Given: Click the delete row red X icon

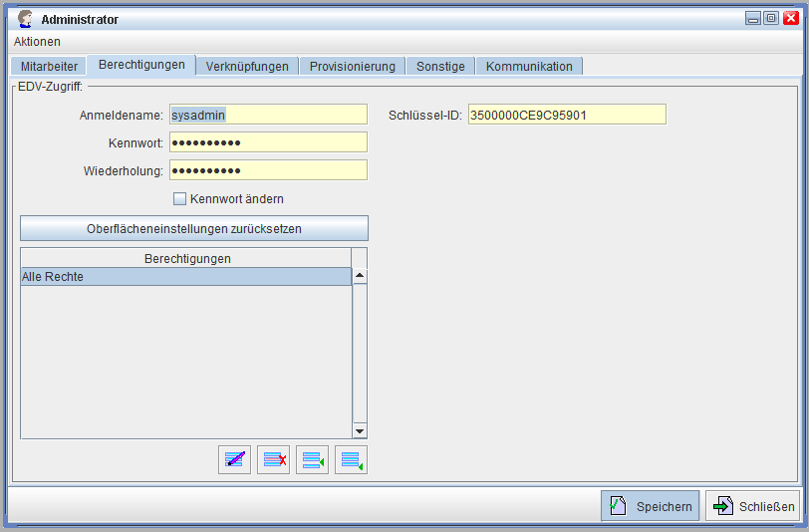Looking at the screenshot, I should pos(273,460).
